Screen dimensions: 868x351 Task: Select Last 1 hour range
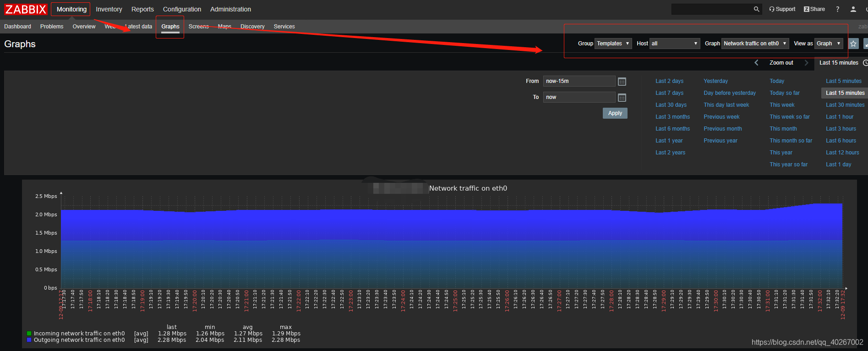pos(840,117)
